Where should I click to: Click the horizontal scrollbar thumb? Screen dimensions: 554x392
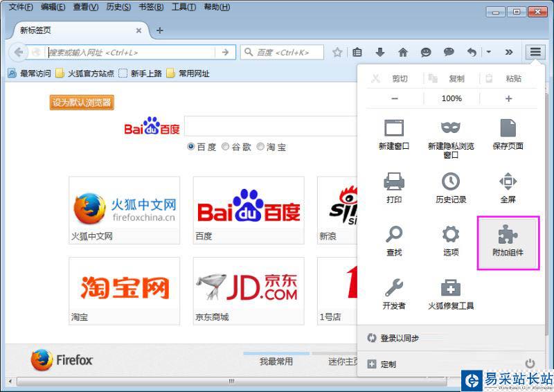coord(231,382)
